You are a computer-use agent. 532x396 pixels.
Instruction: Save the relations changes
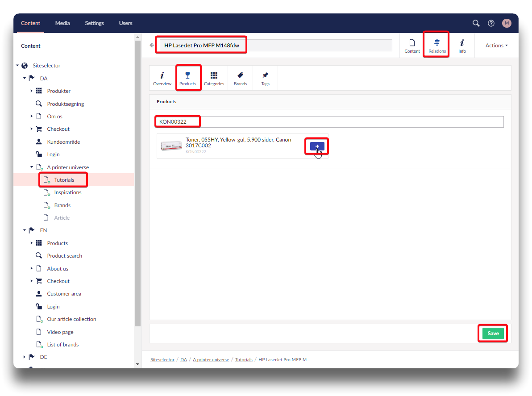(493, 333)
